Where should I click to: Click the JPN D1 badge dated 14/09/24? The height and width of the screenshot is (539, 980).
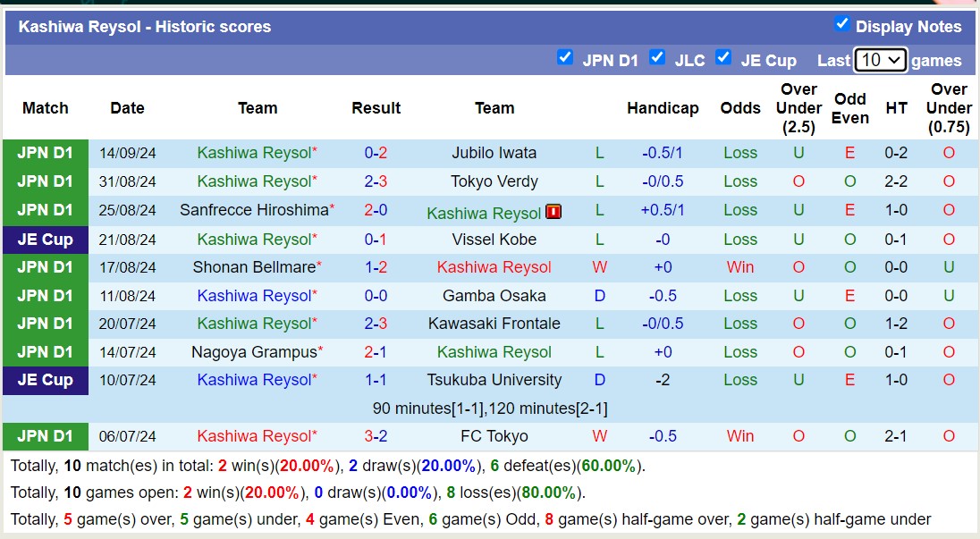click(x=46, y=153)
